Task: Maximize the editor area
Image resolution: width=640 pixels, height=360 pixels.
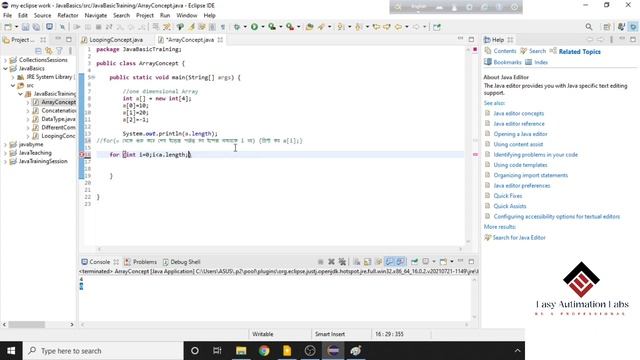Action: pos(471,39)
